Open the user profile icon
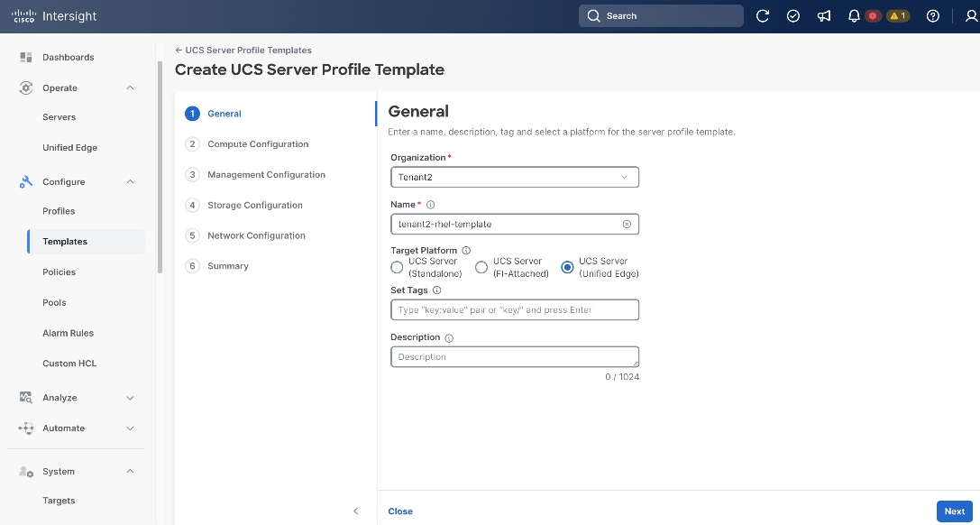980x525 pixels. point(972,16)
